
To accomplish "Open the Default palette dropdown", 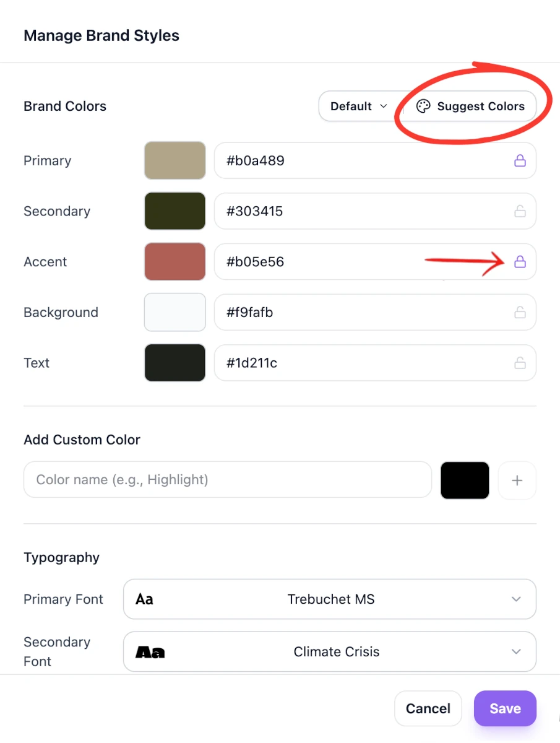I will [x=360, y=106].
